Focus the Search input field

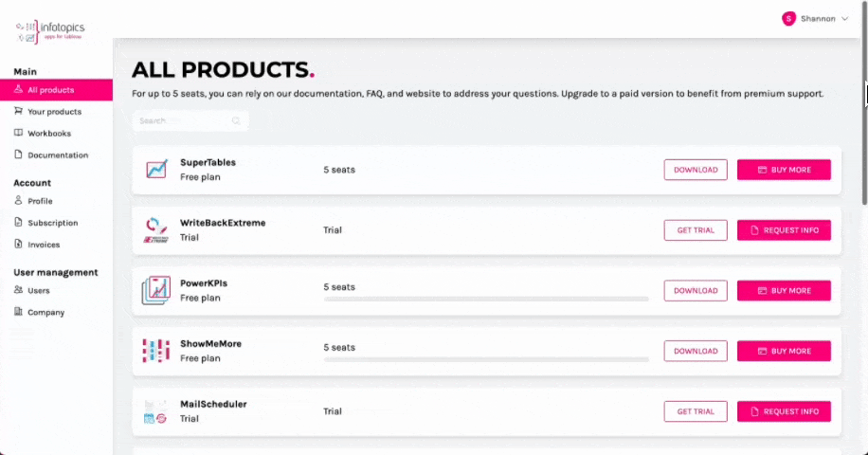(190, 120)
